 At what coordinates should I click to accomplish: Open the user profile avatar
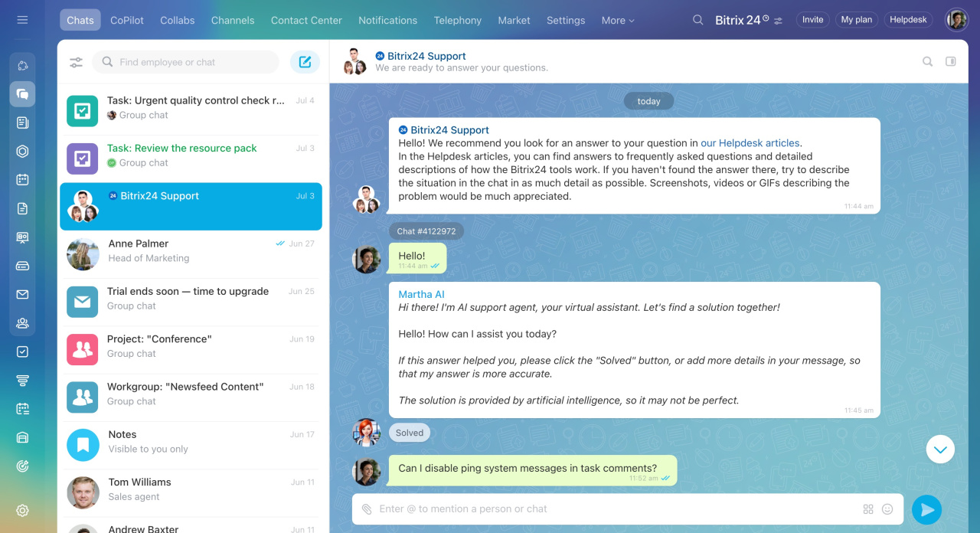click(x=957, y=20)
